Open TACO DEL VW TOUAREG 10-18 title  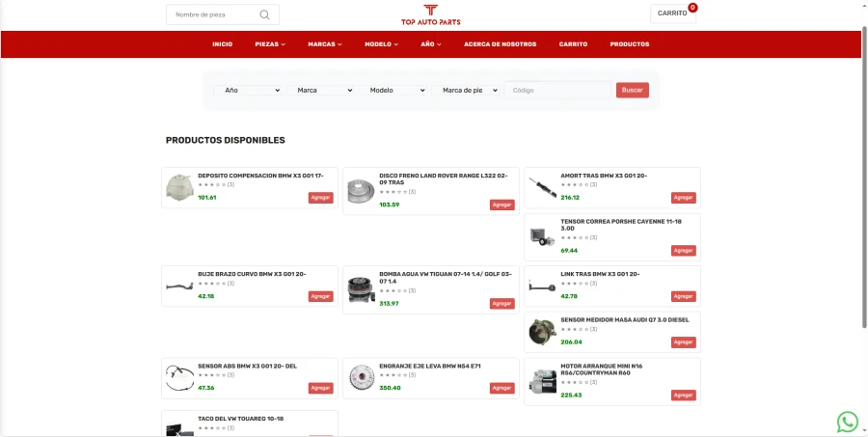click(x=241, y=419)
